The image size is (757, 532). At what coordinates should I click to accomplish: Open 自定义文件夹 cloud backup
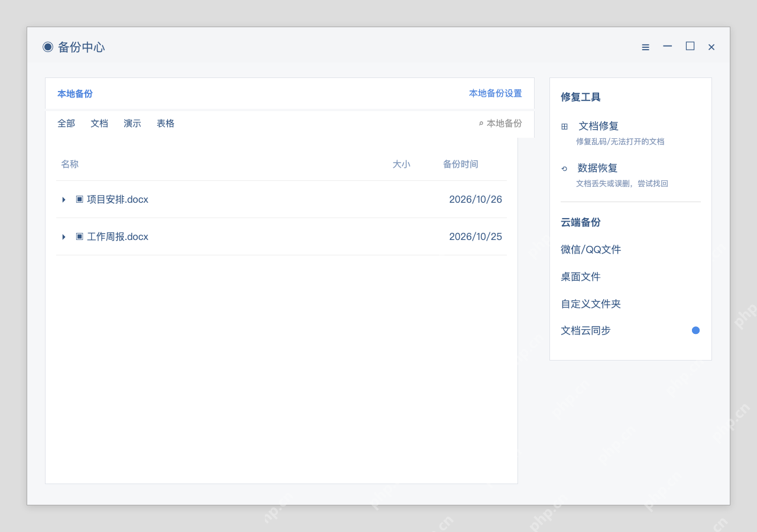coord(591,304)
